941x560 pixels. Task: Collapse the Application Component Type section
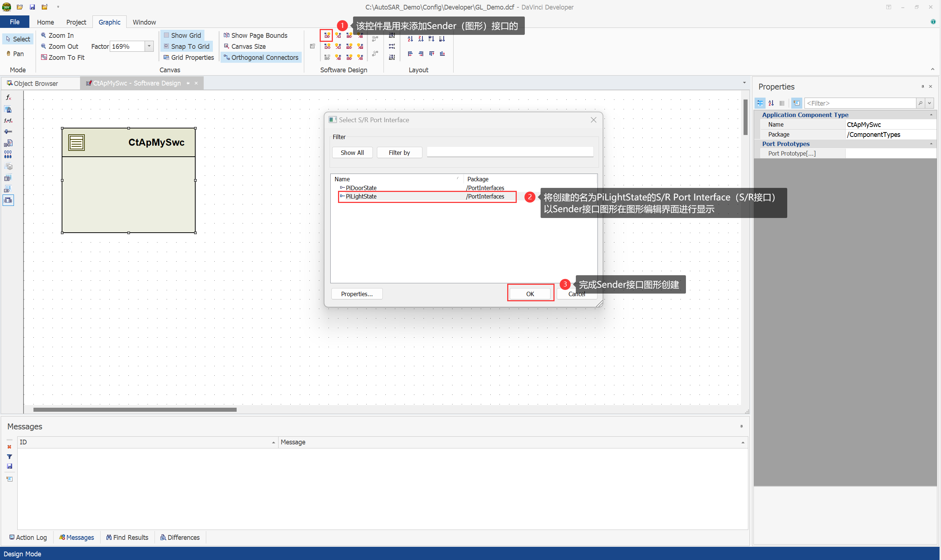[x=931, y=115]
